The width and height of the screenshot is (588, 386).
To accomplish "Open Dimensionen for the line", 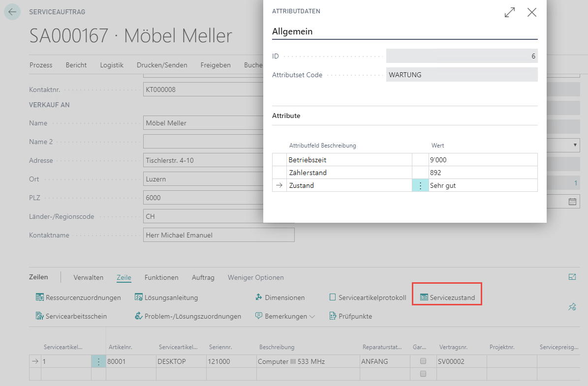I will [280, 297].
